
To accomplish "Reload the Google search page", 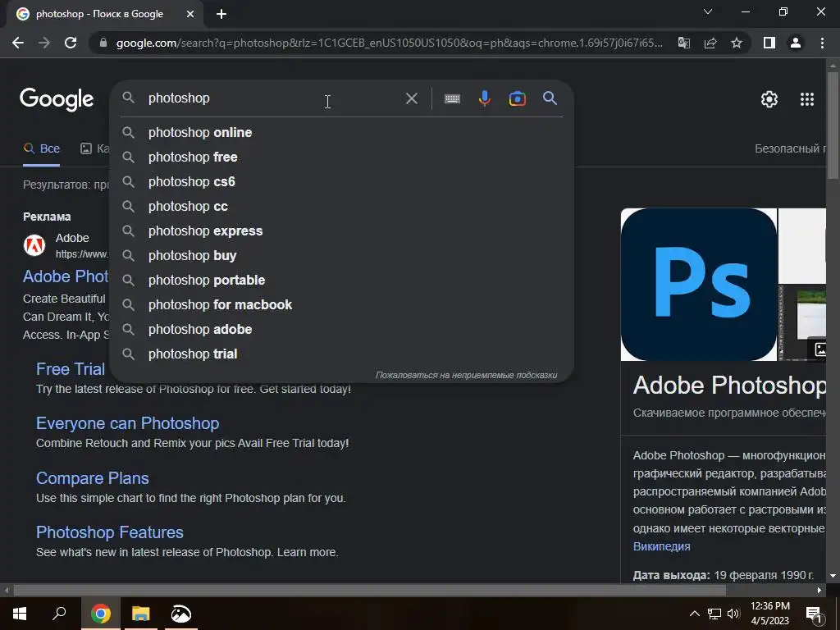I will point(71,43).
